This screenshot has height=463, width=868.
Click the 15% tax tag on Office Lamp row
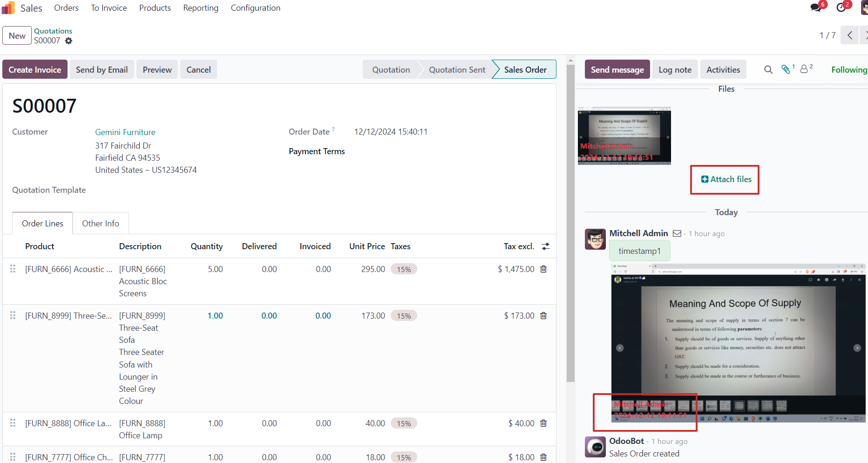click(x=404, y=423)
